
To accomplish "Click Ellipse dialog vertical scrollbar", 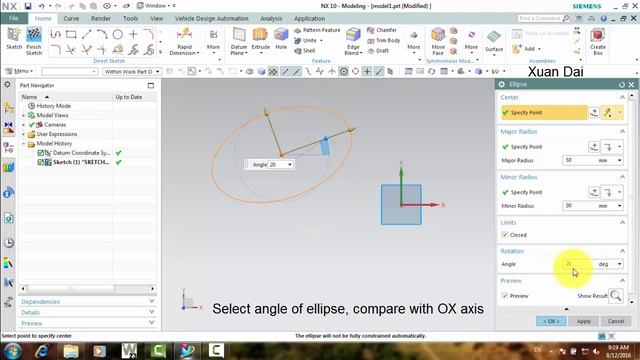I will [x=632, y=198].
